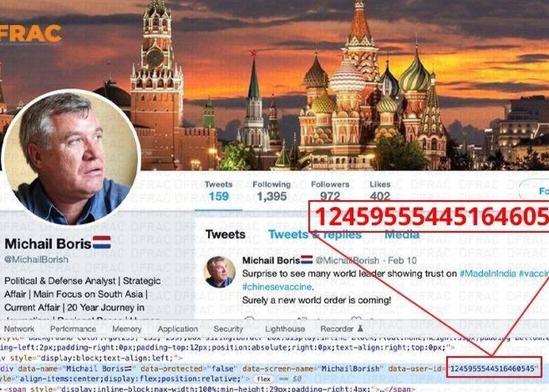Open the Followers list showing 972
Viewport: 549px width, 392px height.
point(330,191)
